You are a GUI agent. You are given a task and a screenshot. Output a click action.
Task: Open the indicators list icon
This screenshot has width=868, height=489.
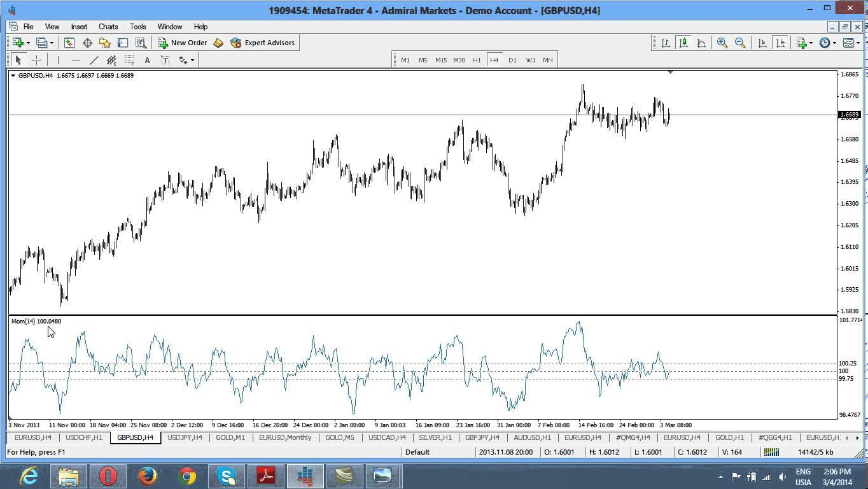click(801, 43)
